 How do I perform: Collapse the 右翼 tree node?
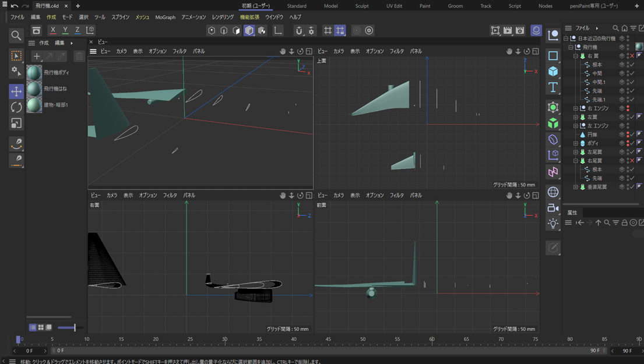tap(576, 56)
